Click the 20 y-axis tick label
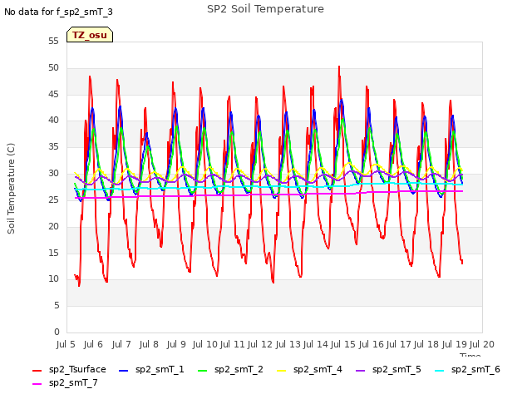This screenshot has width=532, height=399. (x=53, y=226)
